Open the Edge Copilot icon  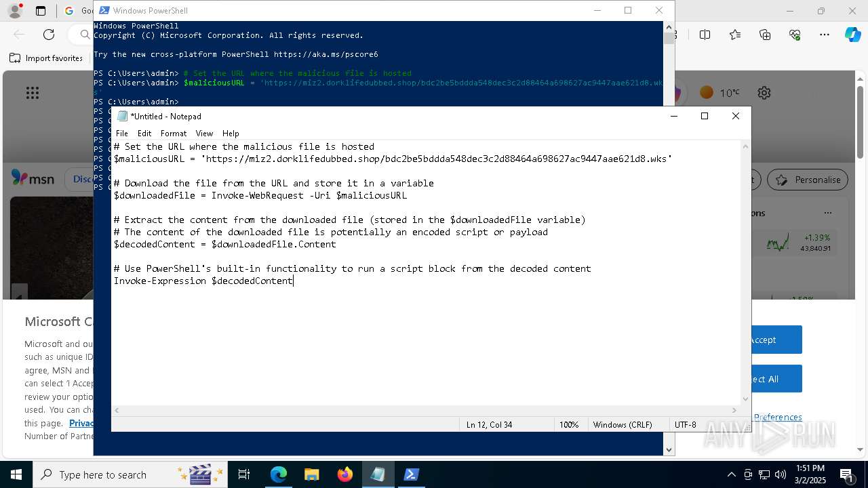tap(852, 35)
